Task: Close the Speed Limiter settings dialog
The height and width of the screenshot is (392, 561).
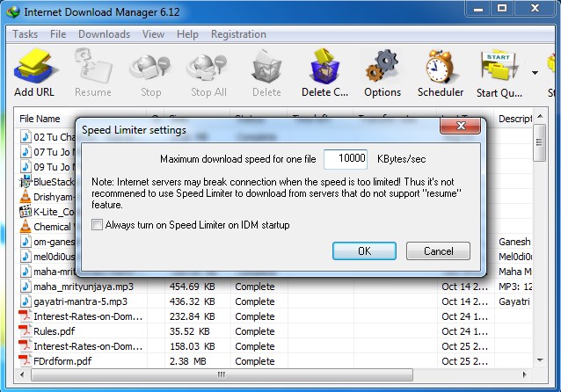Action: (x=461, y=126)
